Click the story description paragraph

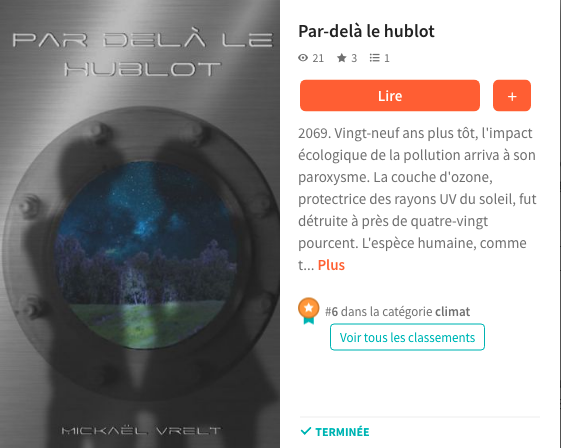(x=417, y=199)
